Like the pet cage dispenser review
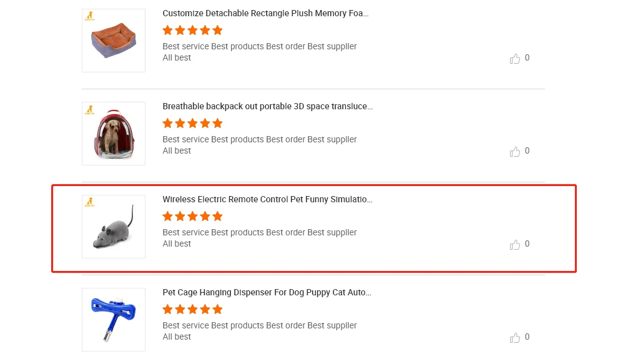 tap(515, 338)
